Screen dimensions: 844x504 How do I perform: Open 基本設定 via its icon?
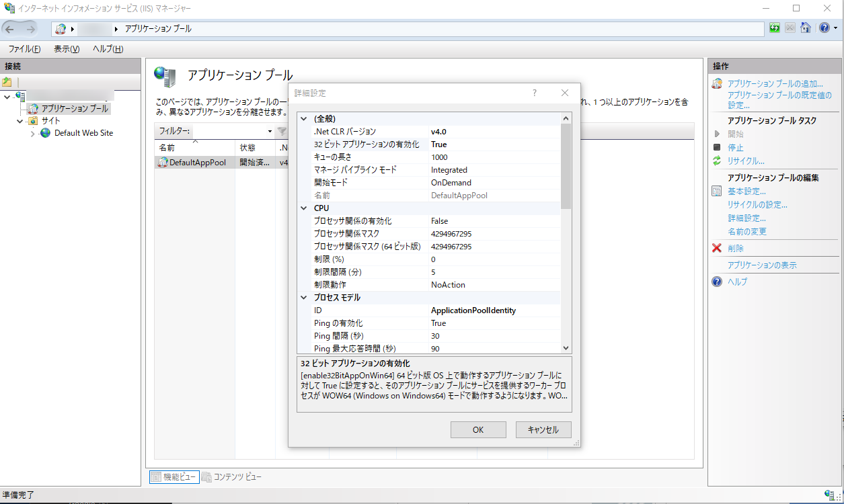(716, 191)
